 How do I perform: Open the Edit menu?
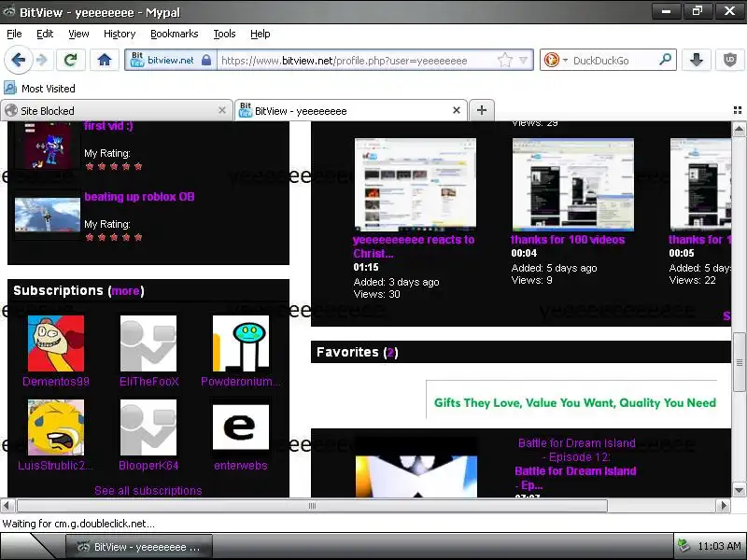[x=45, y=34]
